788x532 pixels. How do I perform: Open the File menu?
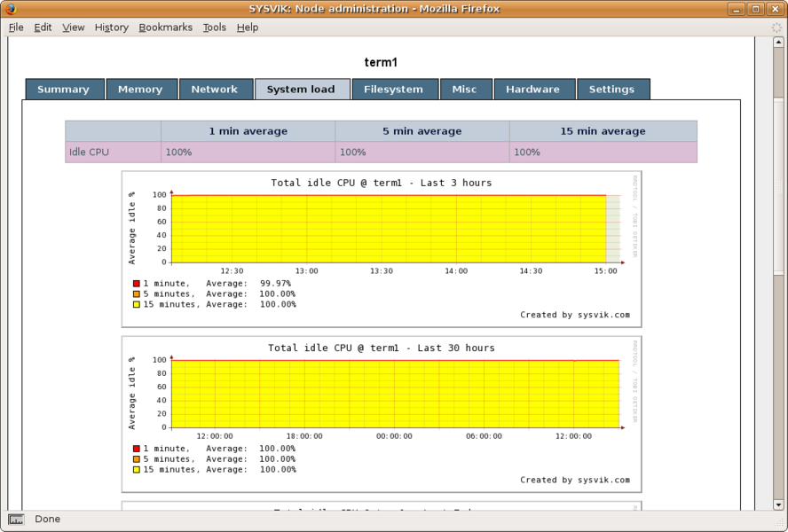coord(16,27)
